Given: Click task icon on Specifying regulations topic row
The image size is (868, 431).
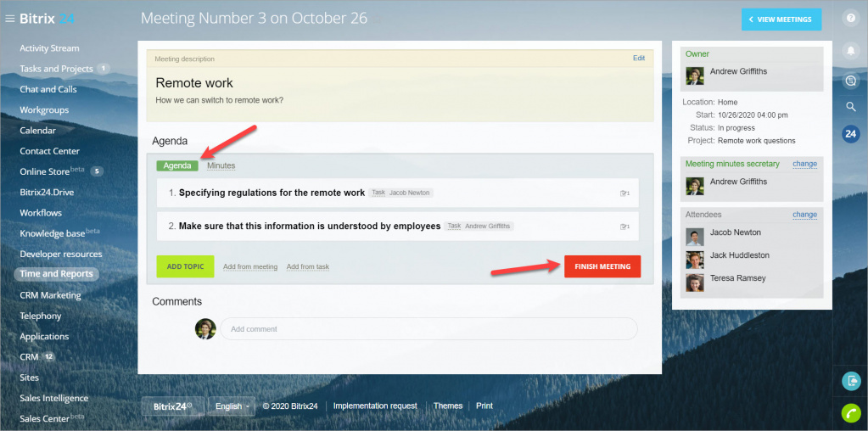Looking at the screenshot, I should 625,193.
